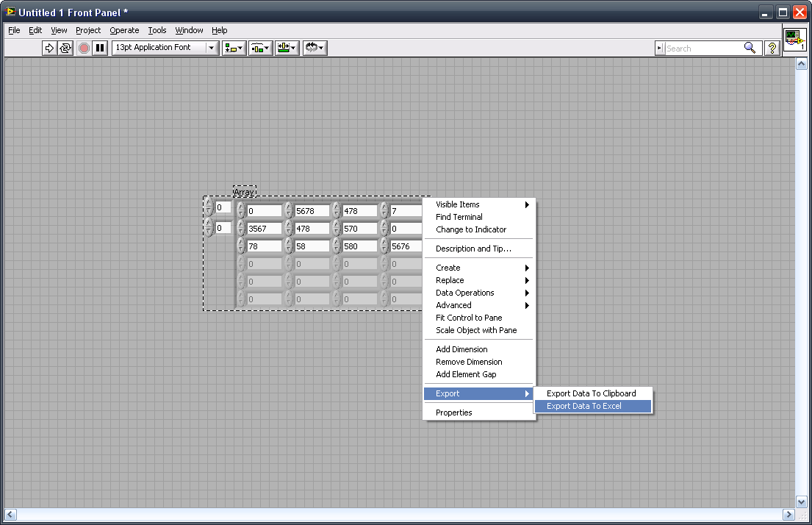Choose Export Data To Clipboard
Viewport: 812px width, 525px height.
coord(591,393)
